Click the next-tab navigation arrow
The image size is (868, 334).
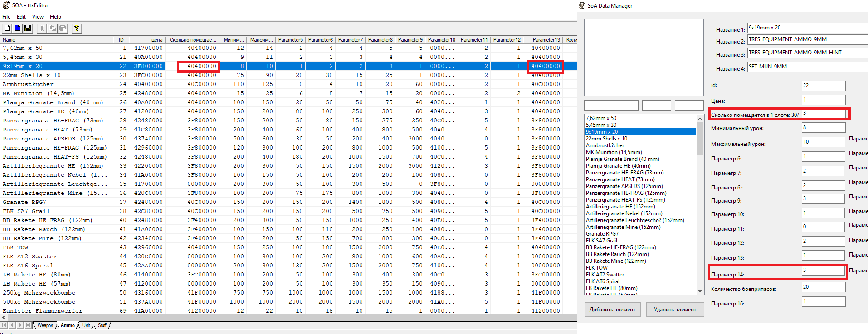tap(20, 325)
